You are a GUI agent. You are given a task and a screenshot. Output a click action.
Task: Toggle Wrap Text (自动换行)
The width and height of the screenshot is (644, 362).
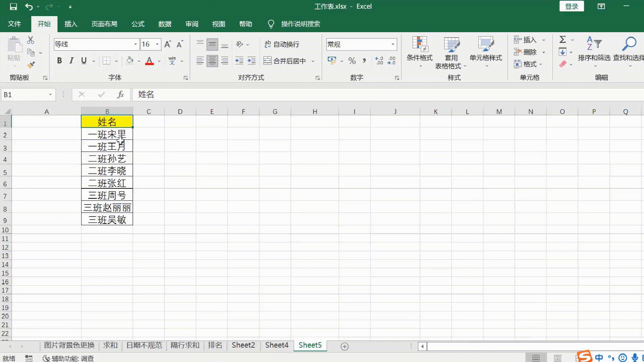(282, 44)
